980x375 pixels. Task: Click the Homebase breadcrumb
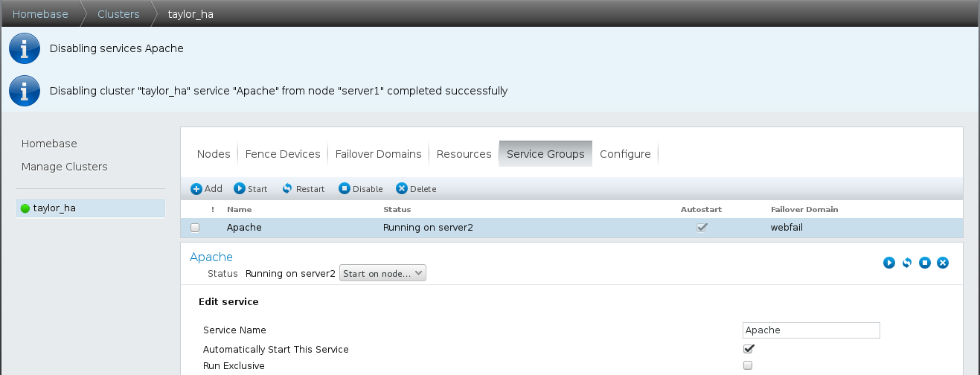(40, 14)
